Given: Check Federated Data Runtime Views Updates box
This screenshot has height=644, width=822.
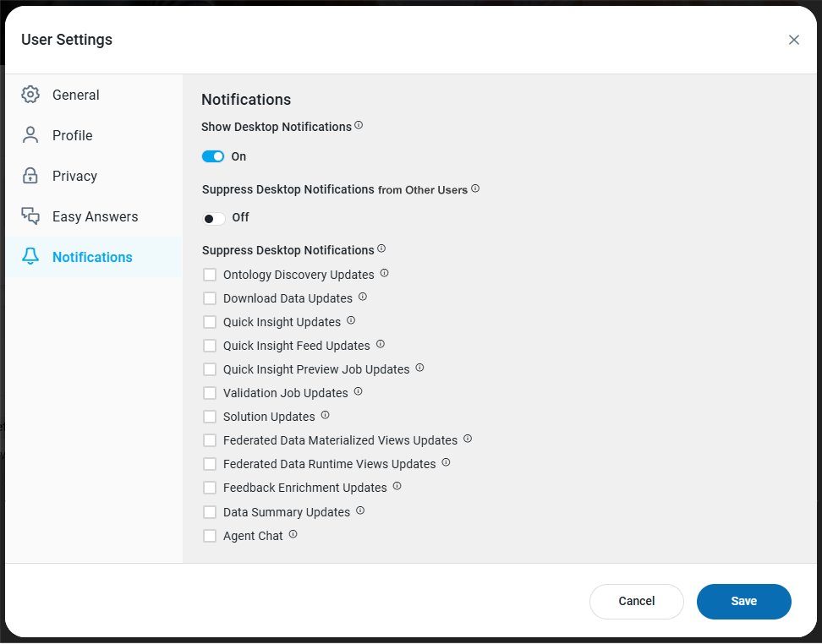Looking at the screenshot, I should point(210,464).
